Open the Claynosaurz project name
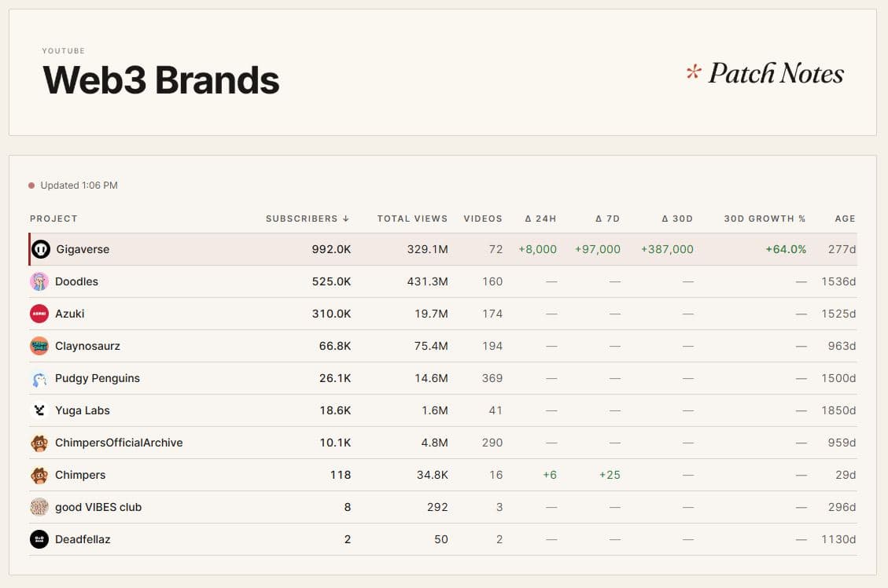Screen dimensions: 888x588 88,346
